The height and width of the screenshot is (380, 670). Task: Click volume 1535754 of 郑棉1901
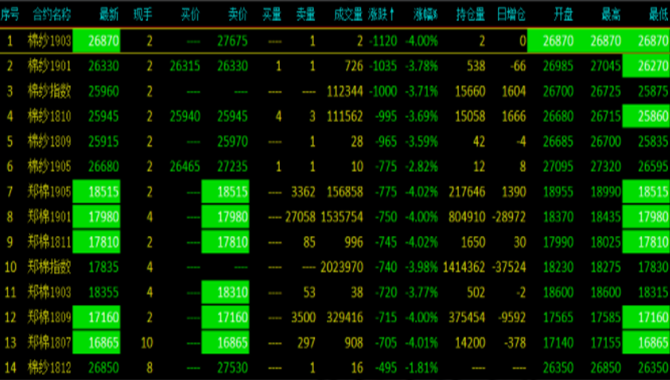pyautogui.click(x=342, y=217)
